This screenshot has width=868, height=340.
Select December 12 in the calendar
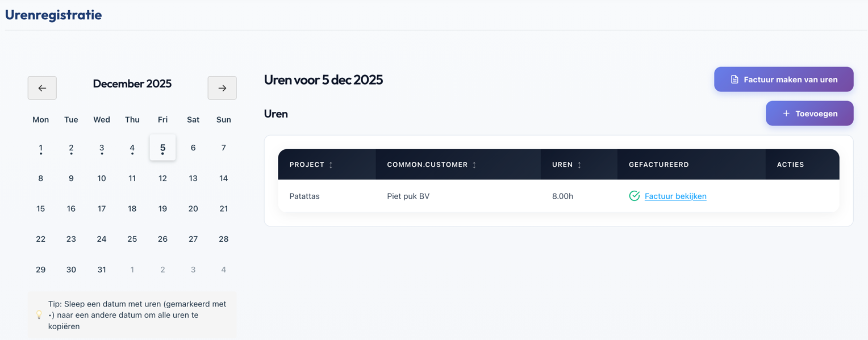162,178
